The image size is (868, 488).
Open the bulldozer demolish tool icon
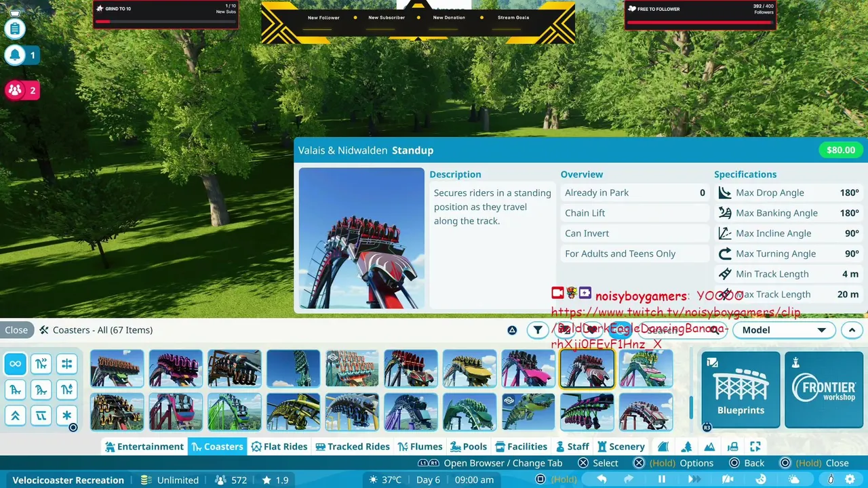pyautogui.click(x=732, y=447)
